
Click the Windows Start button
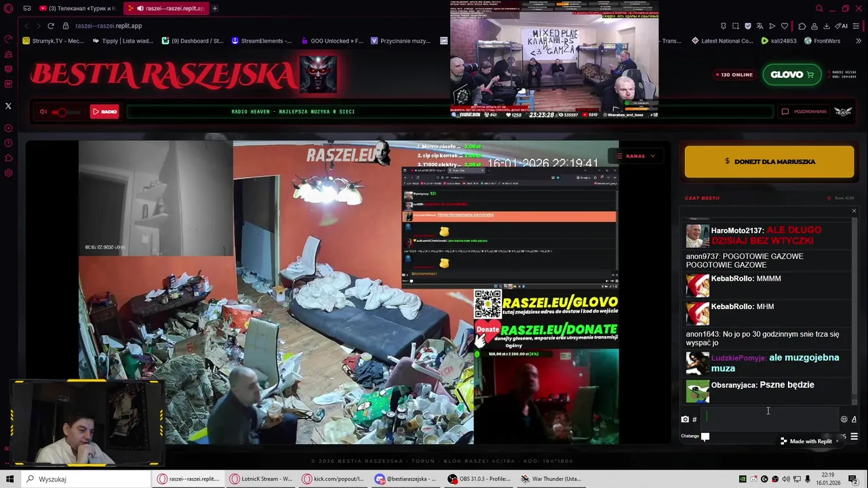point(9,479)
